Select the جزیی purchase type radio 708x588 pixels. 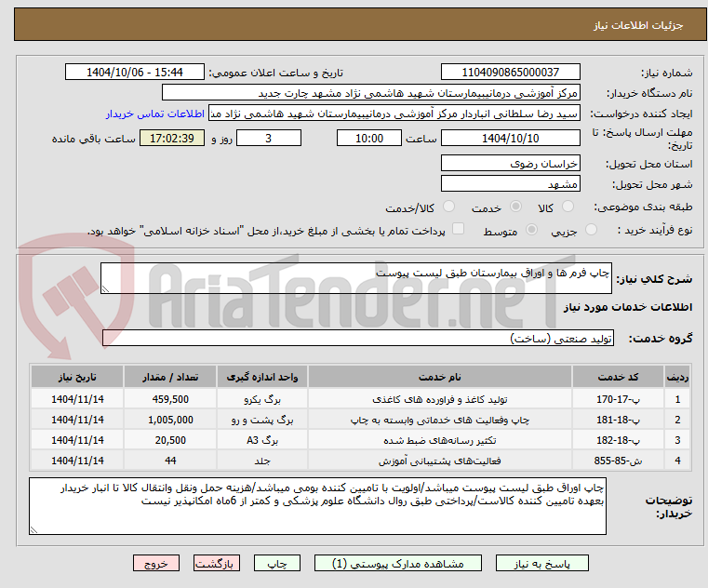591,230
